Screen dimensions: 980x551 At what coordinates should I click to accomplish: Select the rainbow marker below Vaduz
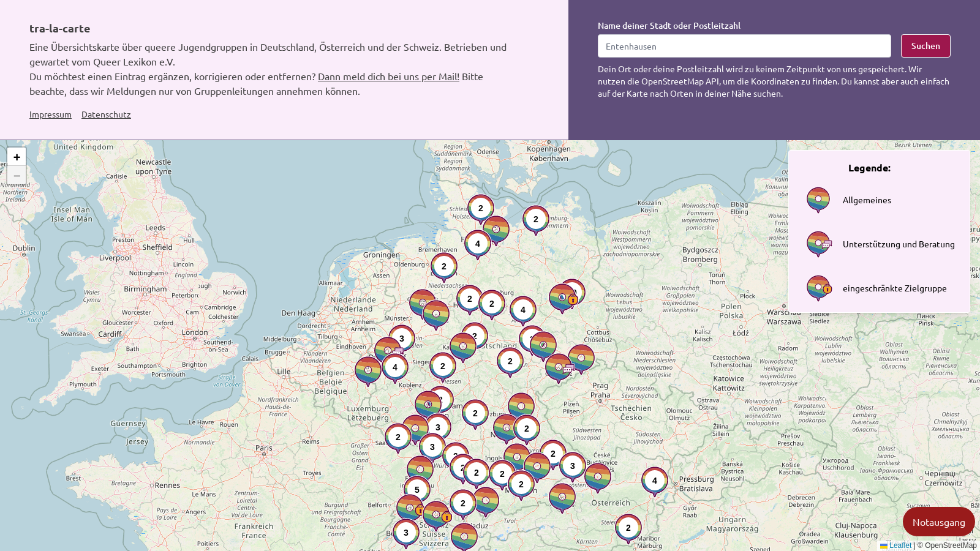(x=464, y=538)
